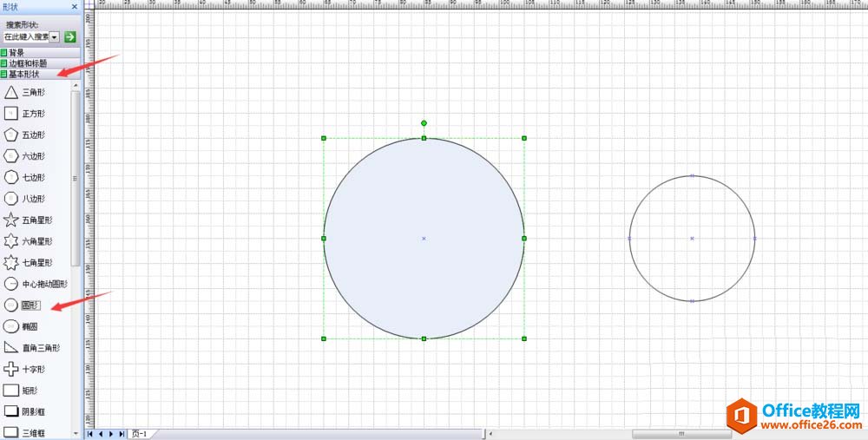Select the 三角形 triangle shape
This screenshot has width=868, height=440.
tap(24, 93)
